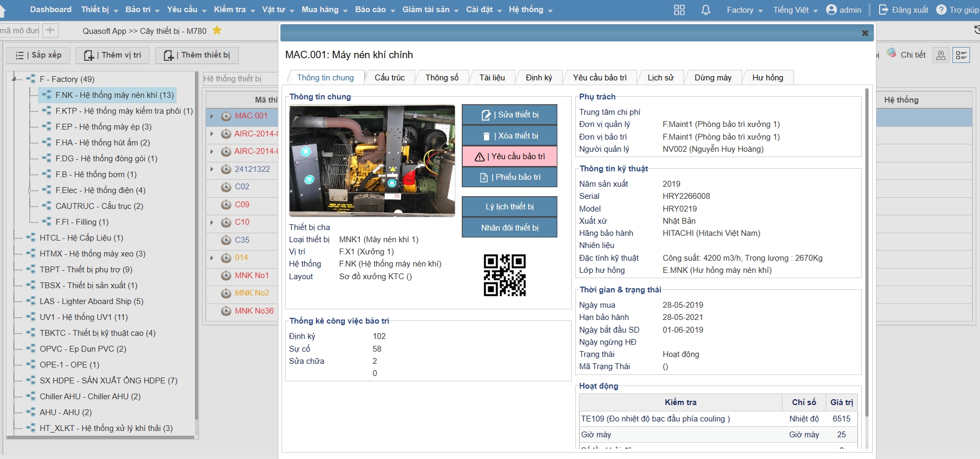This screenshot has width=980, height=459.
Task: Click the Sắp xếp sort button
Action: (x=38, y=55)
